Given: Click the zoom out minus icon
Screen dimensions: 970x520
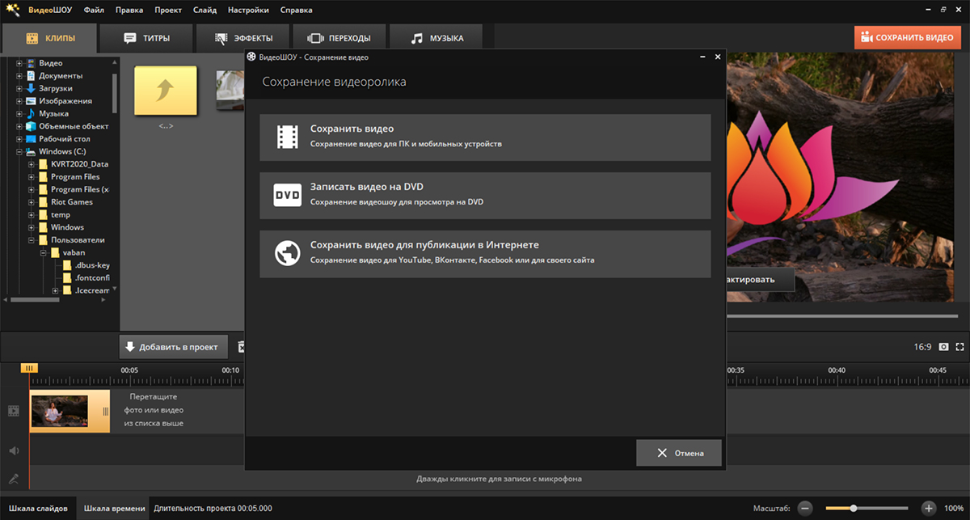Looking at the screenshot, I should tap(805, 508).
